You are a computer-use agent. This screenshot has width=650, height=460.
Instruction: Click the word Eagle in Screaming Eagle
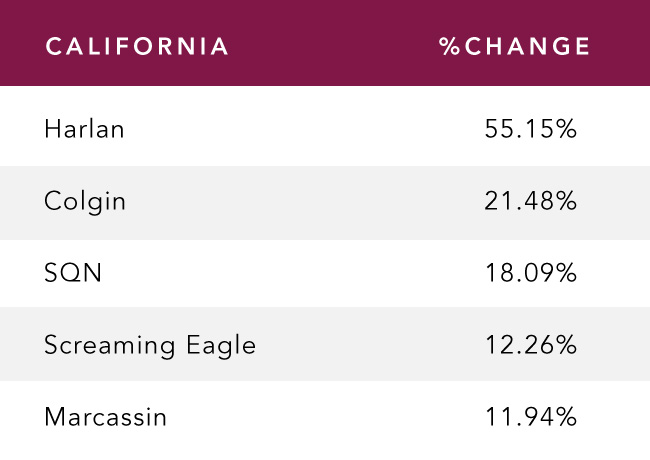coord(221,346)
